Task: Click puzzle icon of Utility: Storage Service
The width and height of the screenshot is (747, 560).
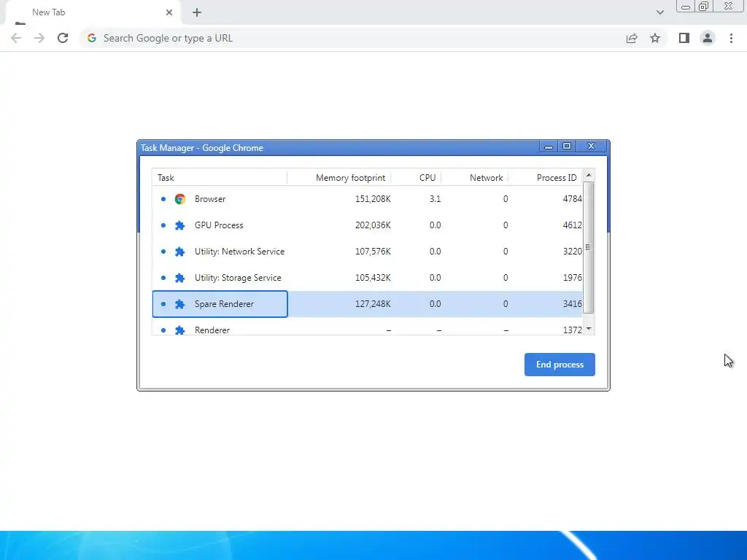Action: [x=180, y=278]
